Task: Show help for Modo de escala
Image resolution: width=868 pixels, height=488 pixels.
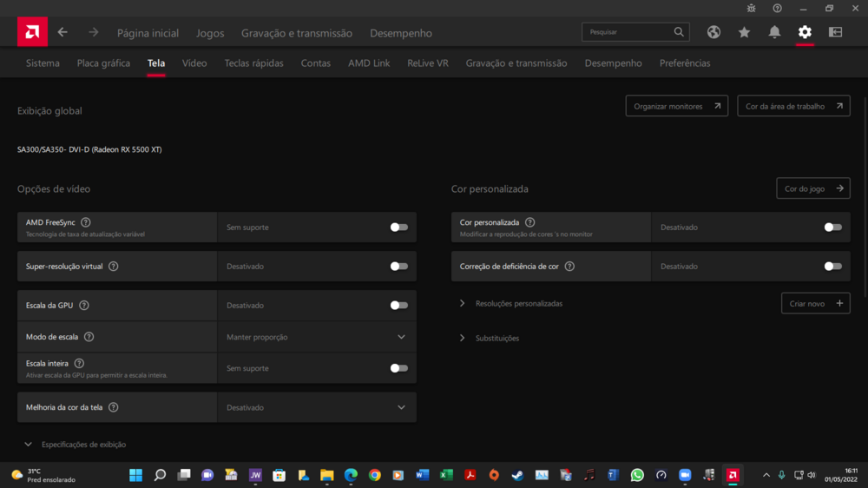Action: pos(89,337)
